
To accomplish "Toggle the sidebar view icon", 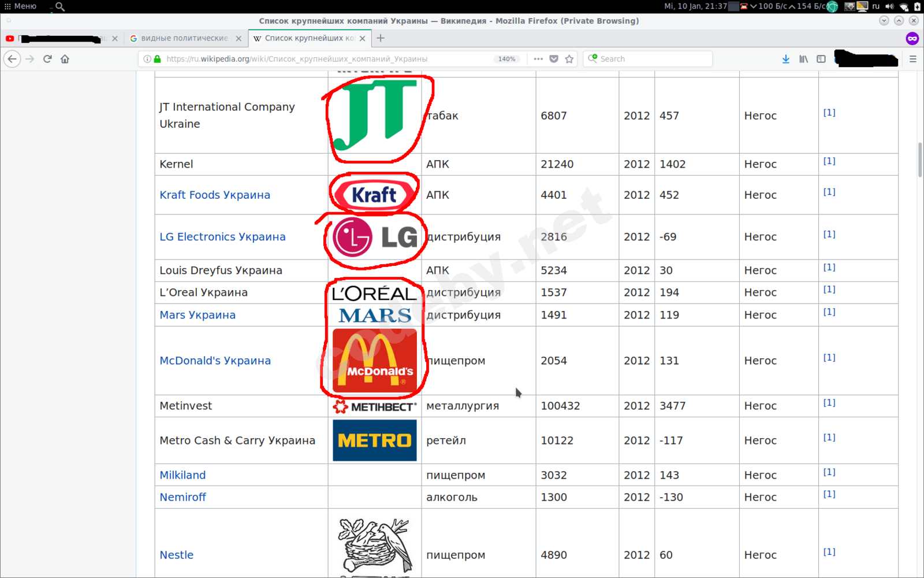I will (821, 59).
